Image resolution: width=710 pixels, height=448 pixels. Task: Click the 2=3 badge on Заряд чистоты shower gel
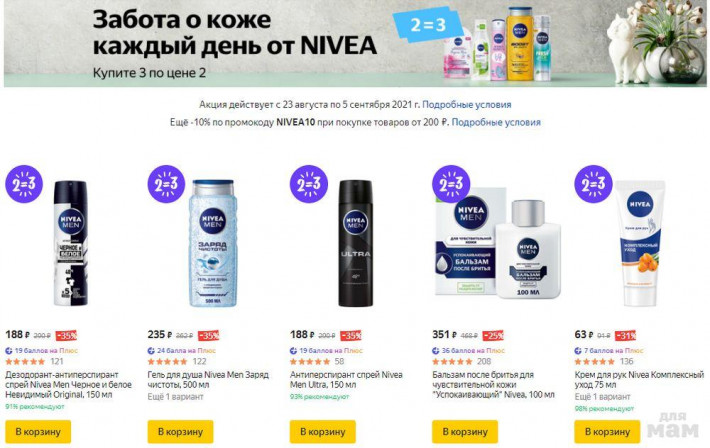(166, 184)
